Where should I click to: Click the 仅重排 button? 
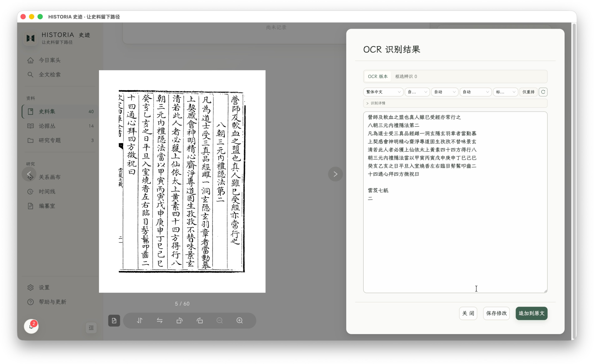[x=528, y=92]
